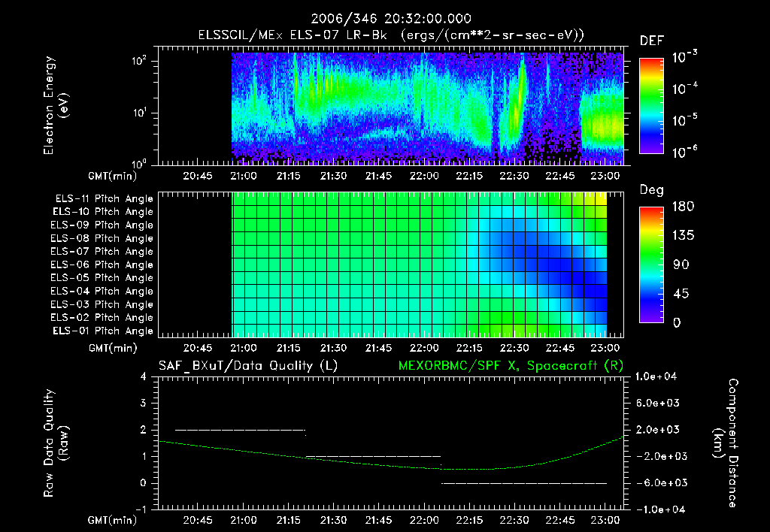Click the 3 tick on Raw Data Quality axis
This screenshot has width=770, height=532.
tap(143, 403)
